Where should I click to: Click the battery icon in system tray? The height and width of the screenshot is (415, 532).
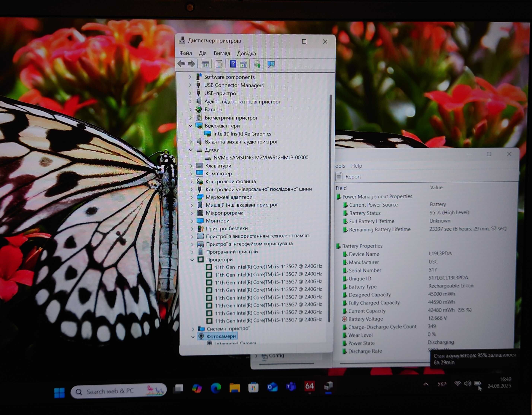(477, 384)
